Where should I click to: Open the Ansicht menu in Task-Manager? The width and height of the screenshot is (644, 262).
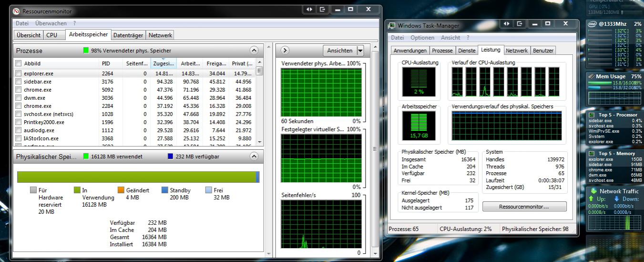(450, 38)
